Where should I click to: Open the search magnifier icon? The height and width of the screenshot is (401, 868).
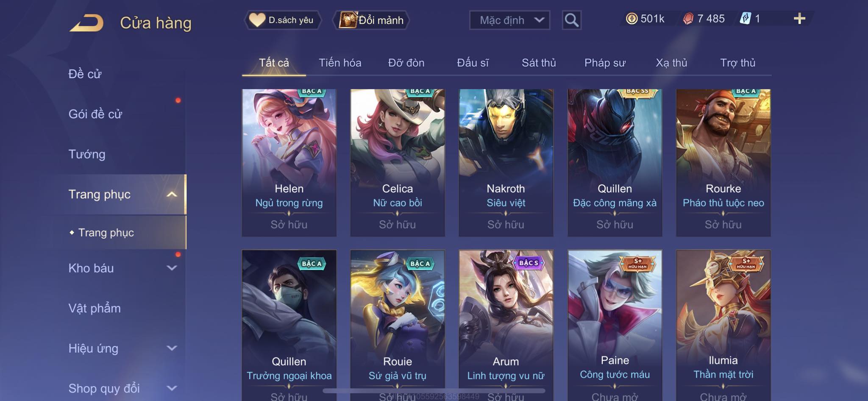pos(571,20)
